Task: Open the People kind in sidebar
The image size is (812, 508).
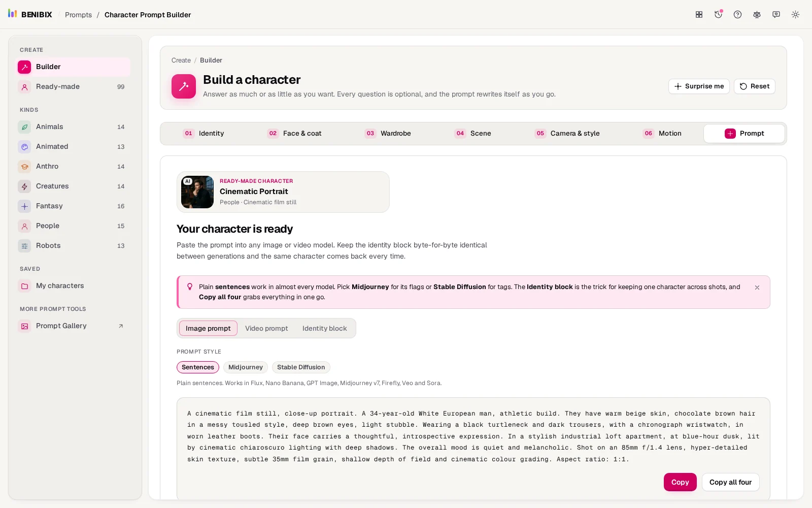Action: [74, 226]
